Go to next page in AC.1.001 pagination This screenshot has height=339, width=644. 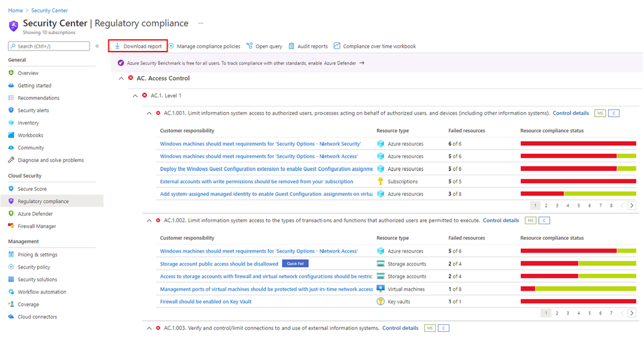[x=632, y=206]
